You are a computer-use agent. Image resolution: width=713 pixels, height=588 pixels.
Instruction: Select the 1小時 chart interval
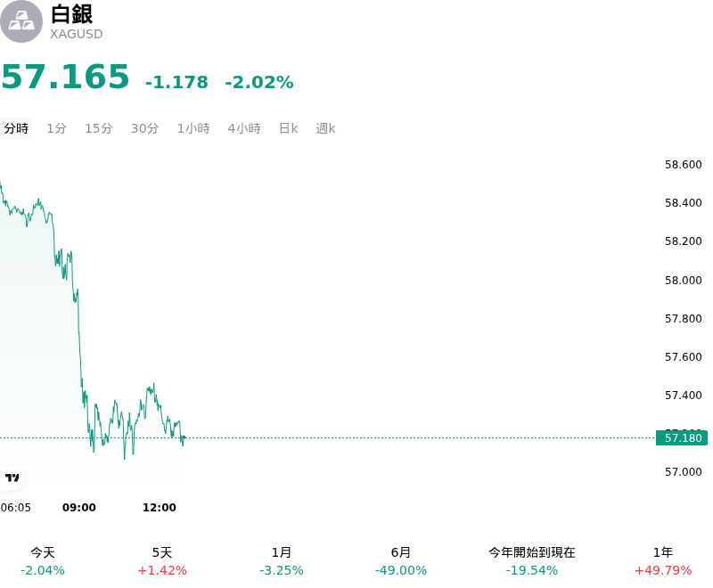pos(193,128)
